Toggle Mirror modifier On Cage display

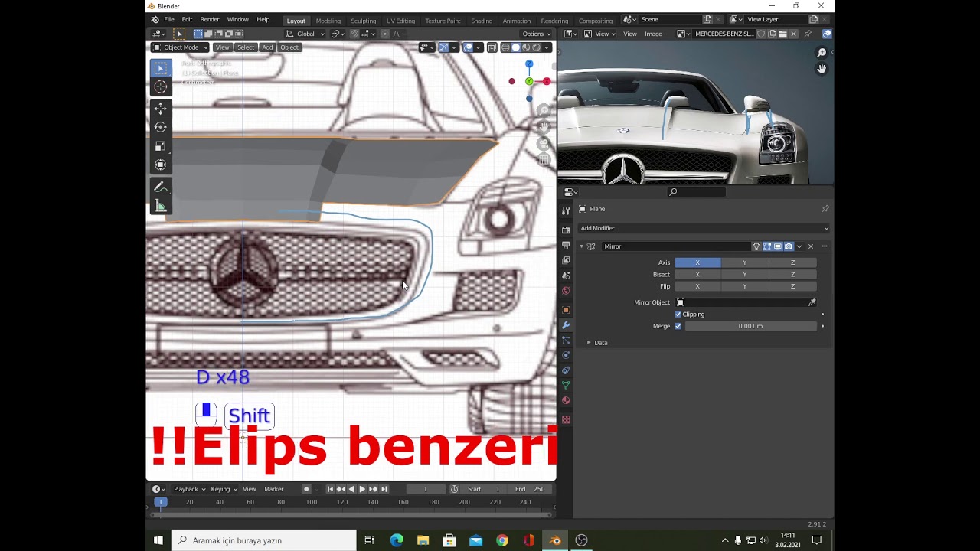(x=756, y=246)
